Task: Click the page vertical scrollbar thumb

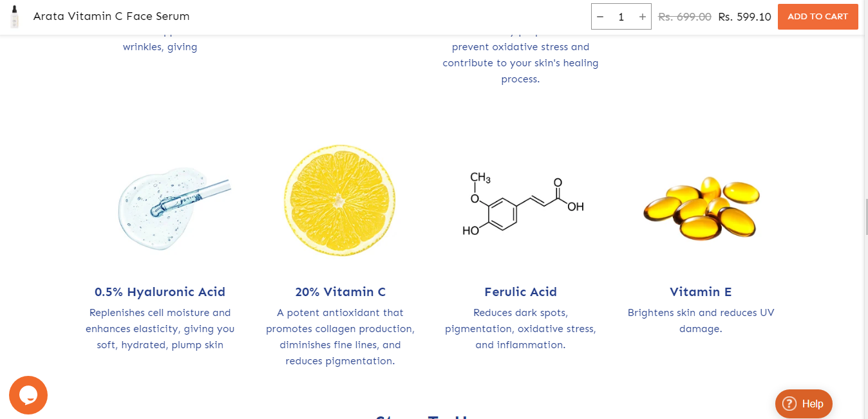Action: click(865, 216)
